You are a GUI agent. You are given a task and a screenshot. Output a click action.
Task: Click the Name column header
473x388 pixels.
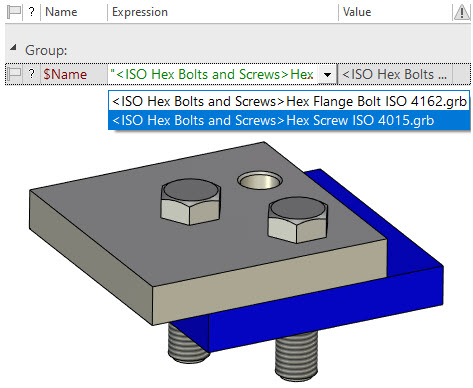point(61,12)
